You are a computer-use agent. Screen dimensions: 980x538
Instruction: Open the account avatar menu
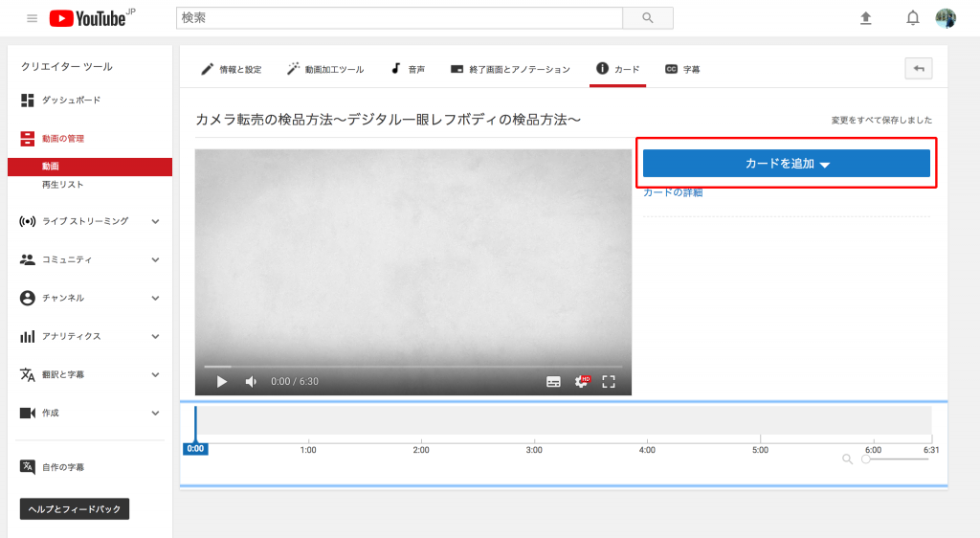click(x=946, y=18)
